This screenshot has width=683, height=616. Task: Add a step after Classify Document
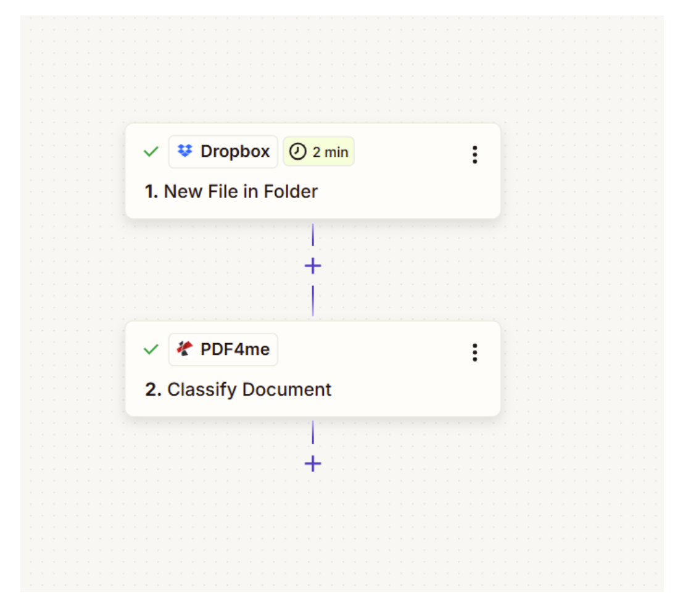coord(313,463)
